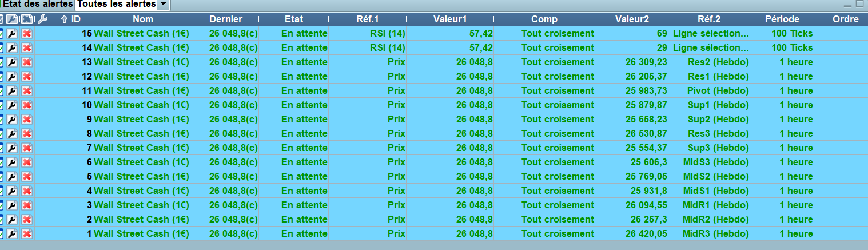Toggle the checkbox on alert 12 row
This screenshot has width=868, height=250.
(2, 77)
